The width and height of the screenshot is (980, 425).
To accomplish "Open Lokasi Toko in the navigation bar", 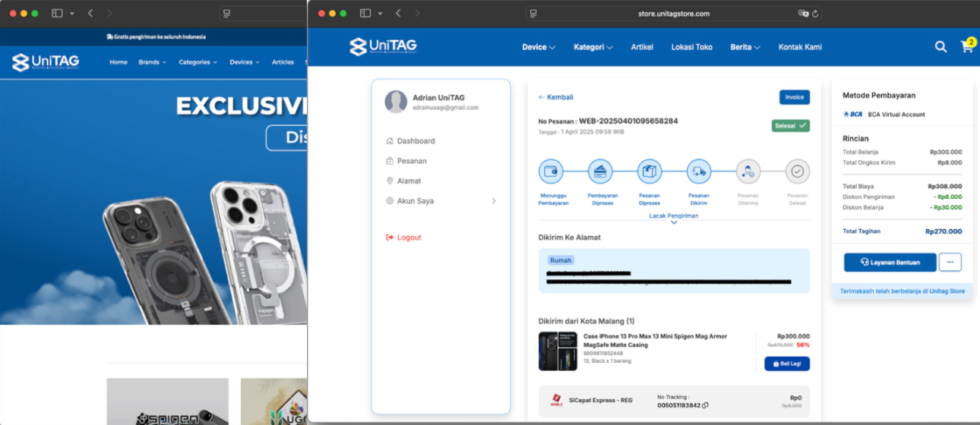I will pos(692,47).
